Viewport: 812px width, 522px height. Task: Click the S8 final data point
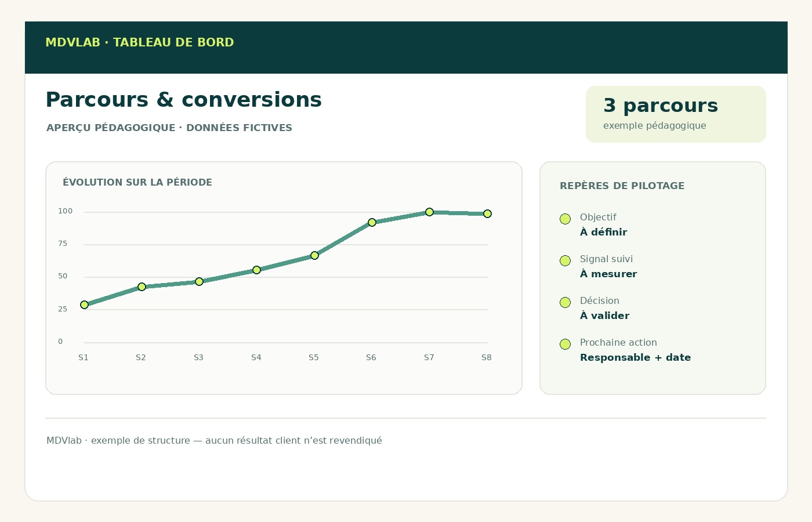coord(487,214)
